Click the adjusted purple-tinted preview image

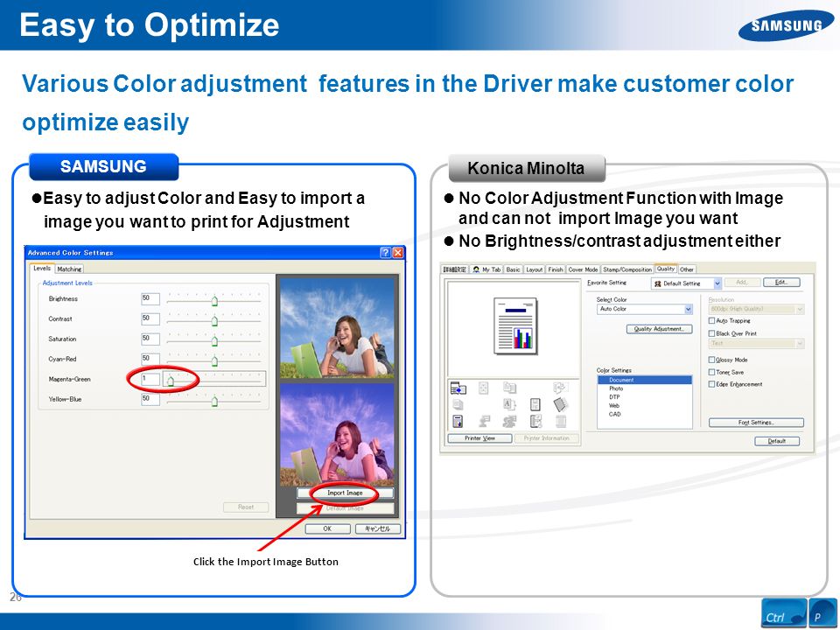pyautogui.click(x=337, y=435)
